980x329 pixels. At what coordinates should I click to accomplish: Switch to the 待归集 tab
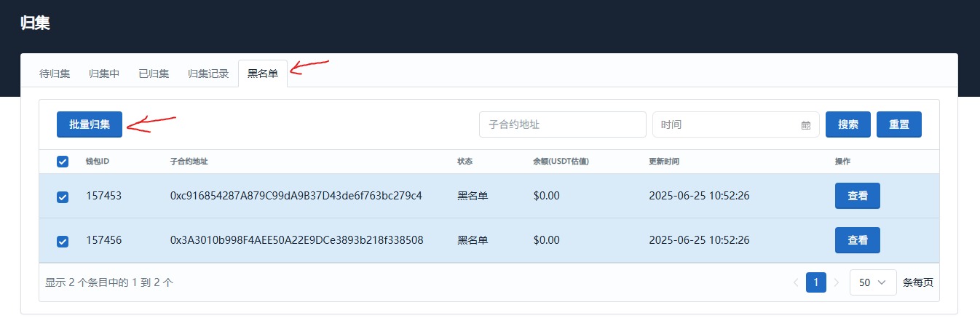(55, 74)
